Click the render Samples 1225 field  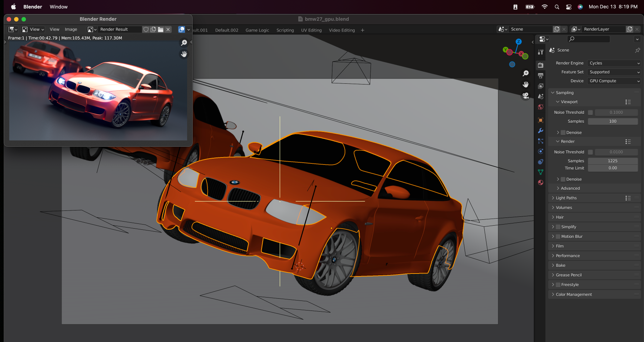[x=613, y=161]
